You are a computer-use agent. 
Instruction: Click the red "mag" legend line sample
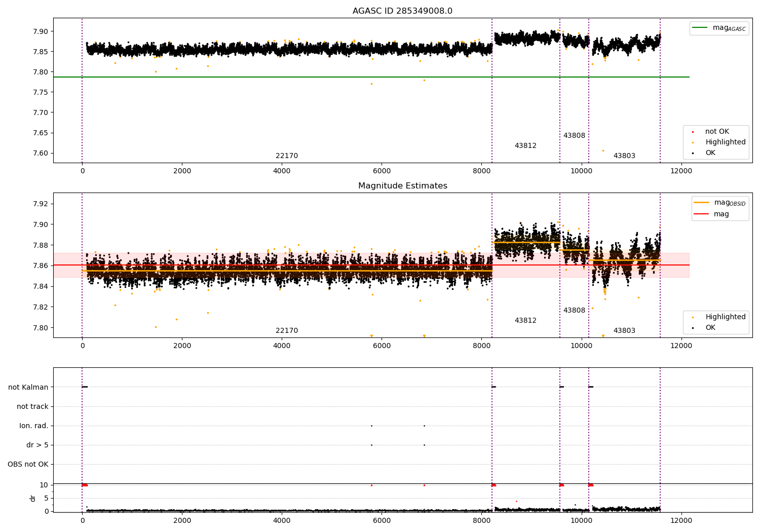(702, 214)
